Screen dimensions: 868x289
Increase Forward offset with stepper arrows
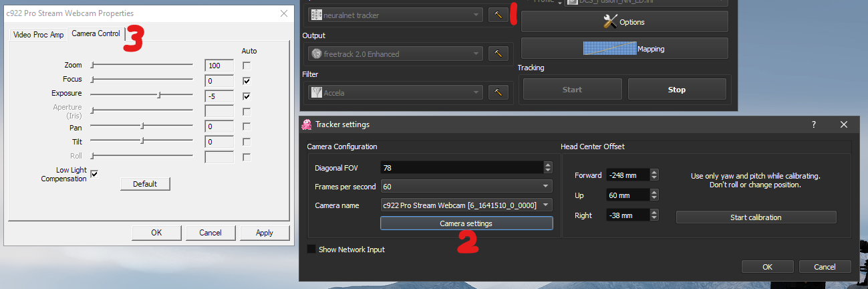(654, 173)
